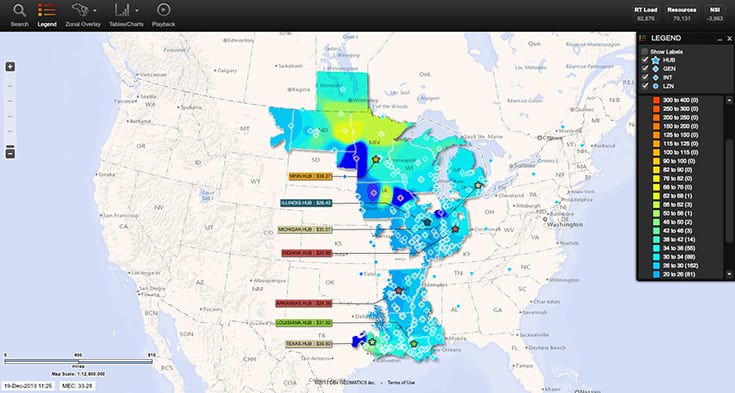Click the zoom slider track

[10, 109]
